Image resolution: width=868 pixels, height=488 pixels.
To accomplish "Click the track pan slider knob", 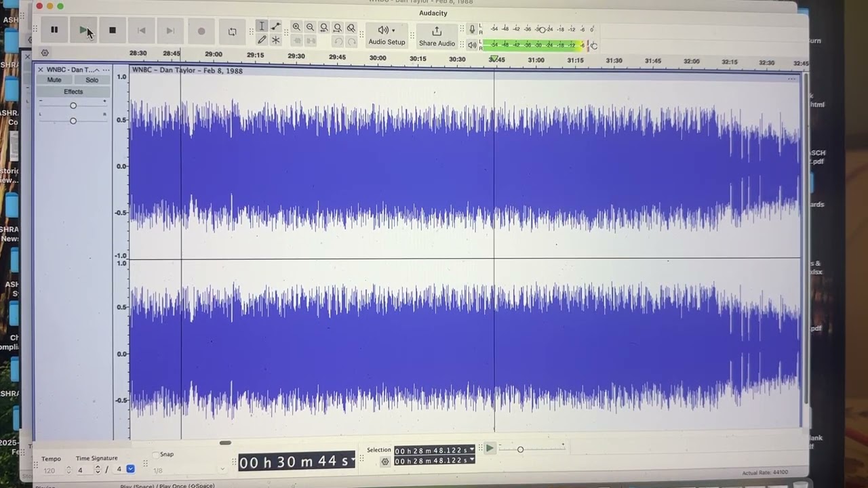I will [73, 121].
